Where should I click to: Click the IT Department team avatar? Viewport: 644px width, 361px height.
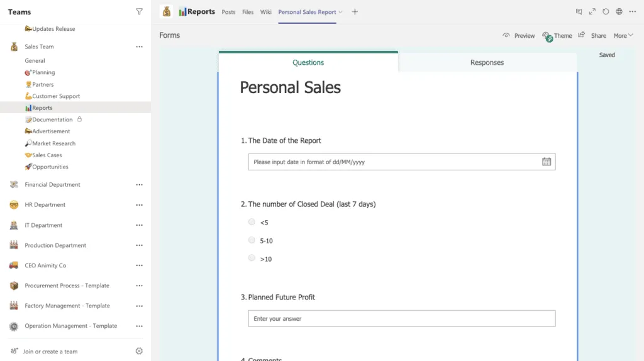14,225
